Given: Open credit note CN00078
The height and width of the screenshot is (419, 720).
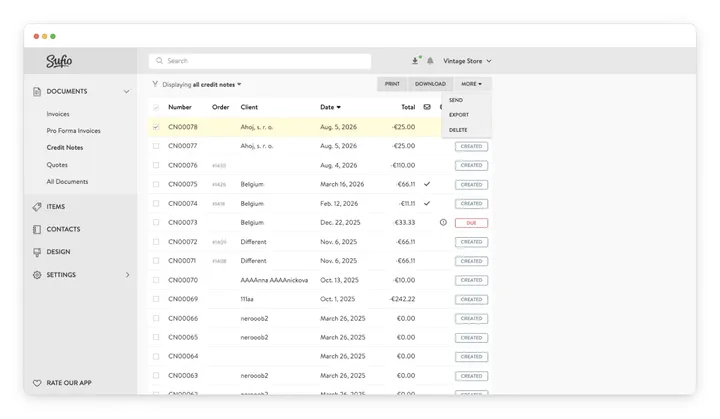Looking at the screenshot, I should point(183,127).
